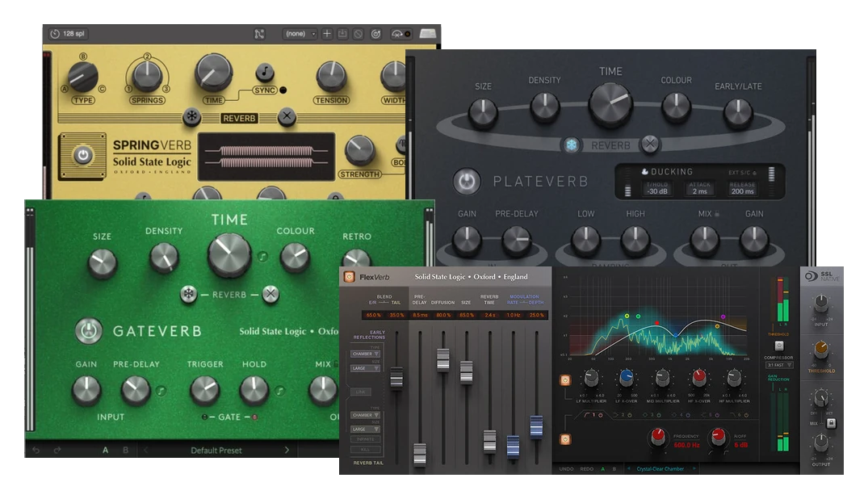
Task: Toggle the GateVerb power button
Action: [88, 330]
